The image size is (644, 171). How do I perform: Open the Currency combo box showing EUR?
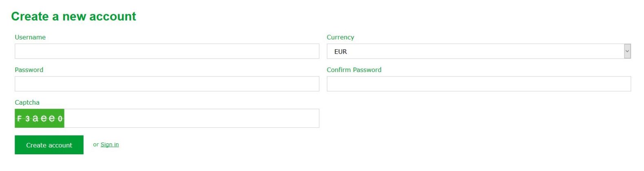479,51
